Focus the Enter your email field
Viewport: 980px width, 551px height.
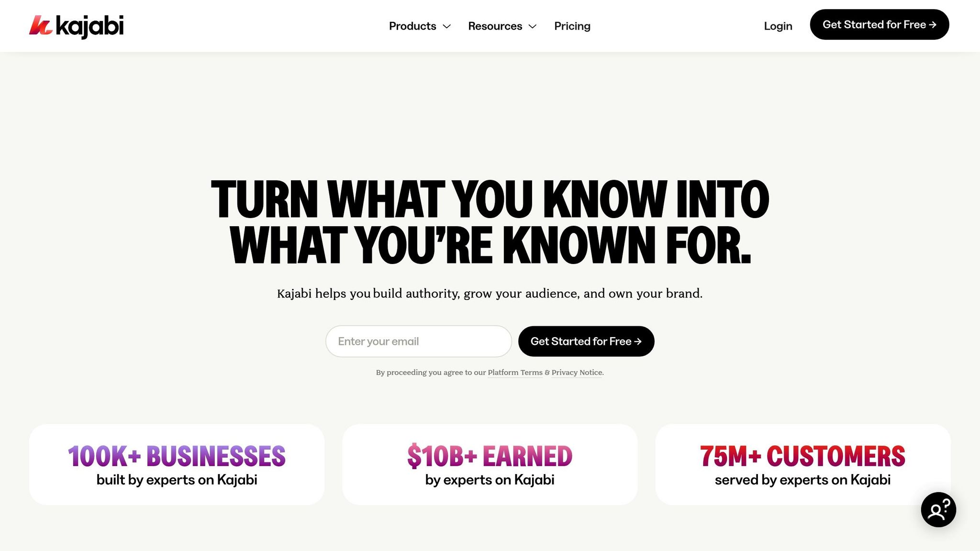tap(418, 342)
